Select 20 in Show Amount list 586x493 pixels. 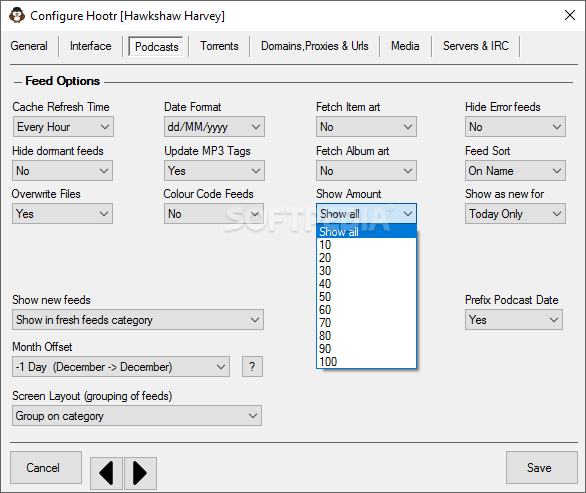(366, 258)
